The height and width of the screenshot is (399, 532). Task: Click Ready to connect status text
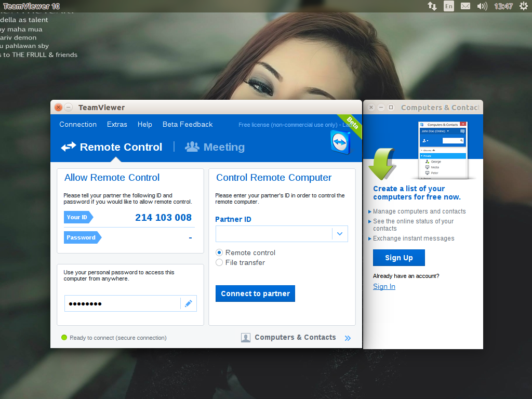coord(118,338)
